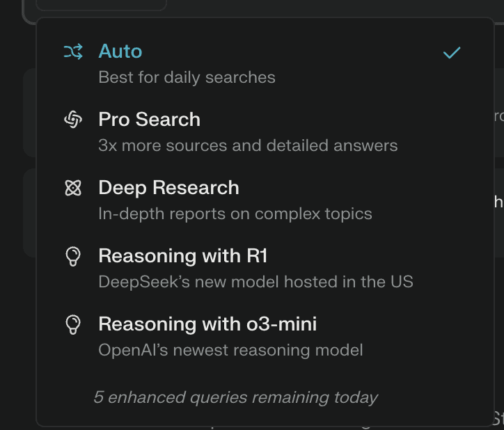This screenshot has width=504, height=430.
Task: Click empty row space right of Deep Research
Action: click(362, 188)
